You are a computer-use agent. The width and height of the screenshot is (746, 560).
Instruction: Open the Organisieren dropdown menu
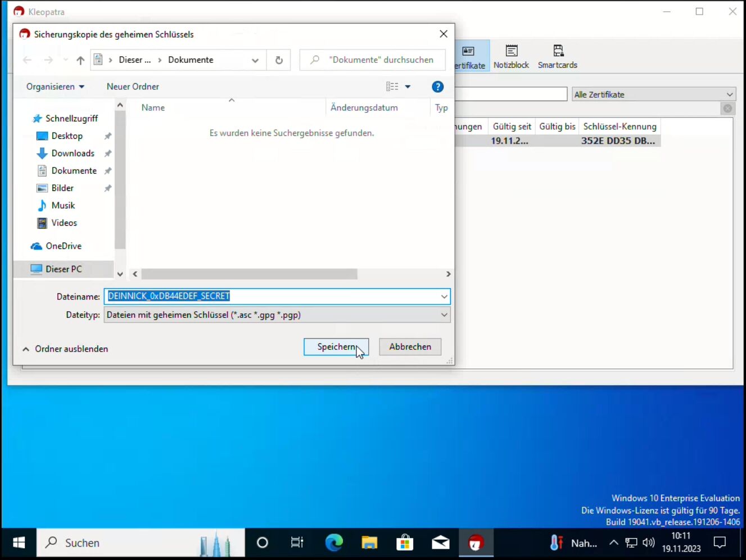55,86
